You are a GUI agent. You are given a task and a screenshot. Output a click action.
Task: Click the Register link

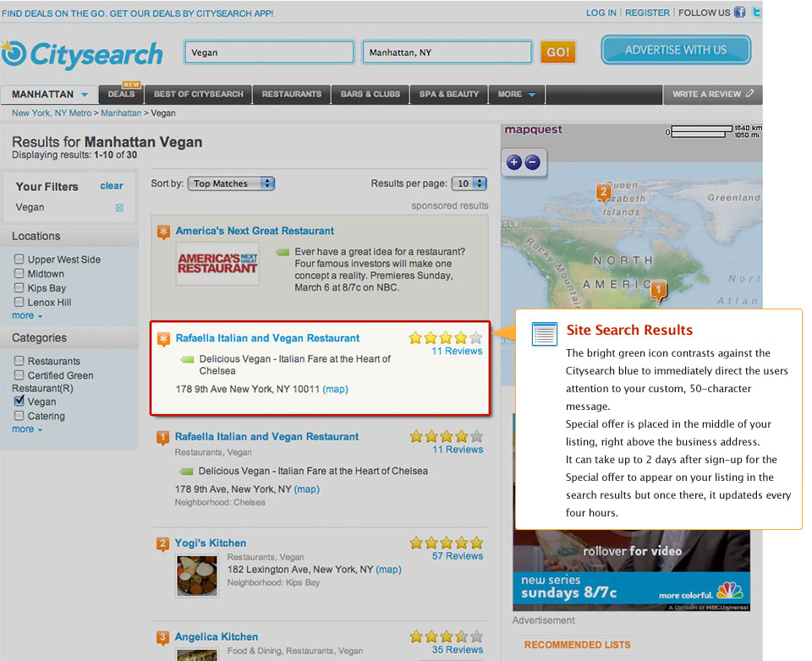[x=647, y=13]
